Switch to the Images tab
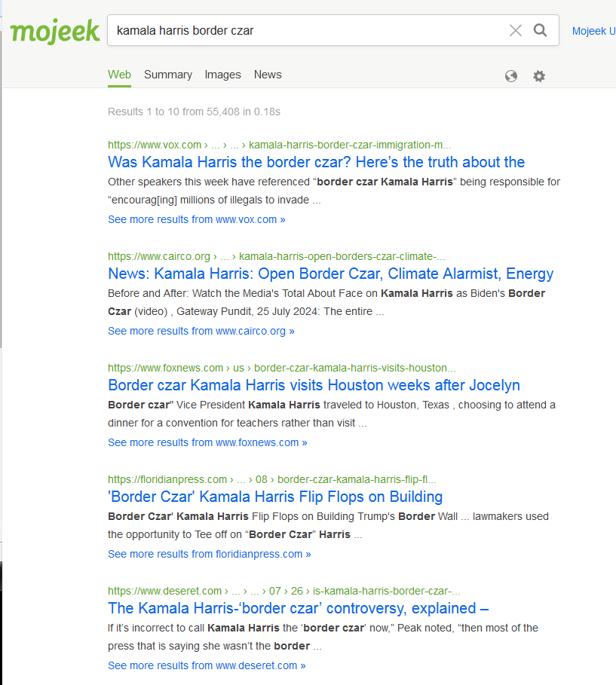This screenshot has height=685, width=616. pos(223,75)
